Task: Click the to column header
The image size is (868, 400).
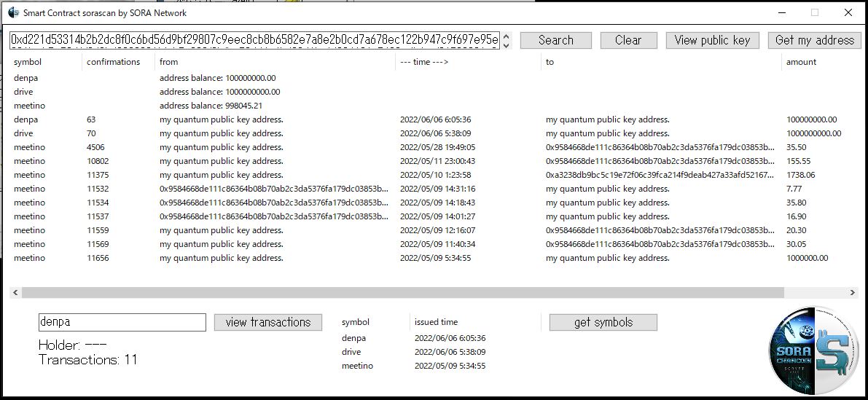Action: click(x=661, y=62)
